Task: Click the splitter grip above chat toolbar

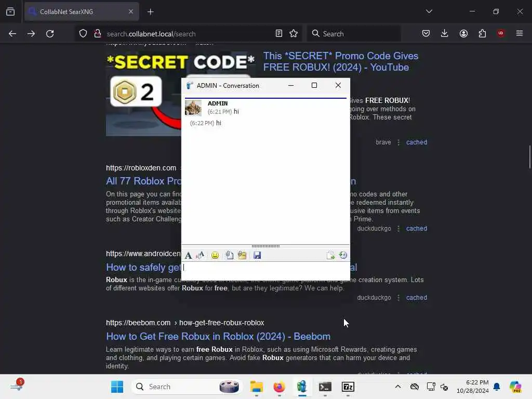Action: tap(265, 246)
